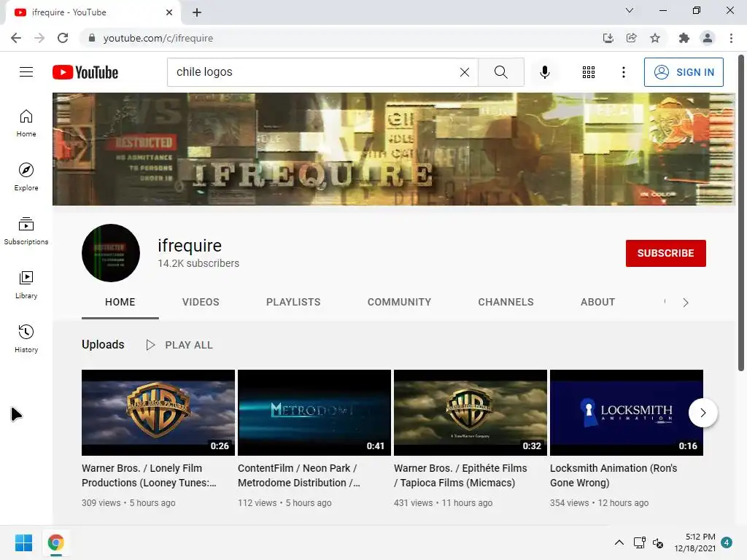Switch to the COMMUNITY tab
747x560 pixels.
(x=399, y=302)
